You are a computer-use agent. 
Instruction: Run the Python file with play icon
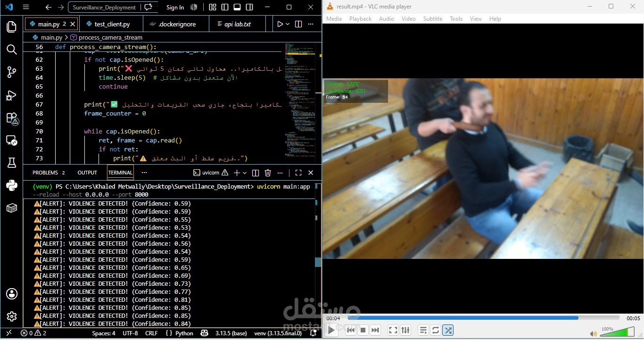(x=280, y=24)
